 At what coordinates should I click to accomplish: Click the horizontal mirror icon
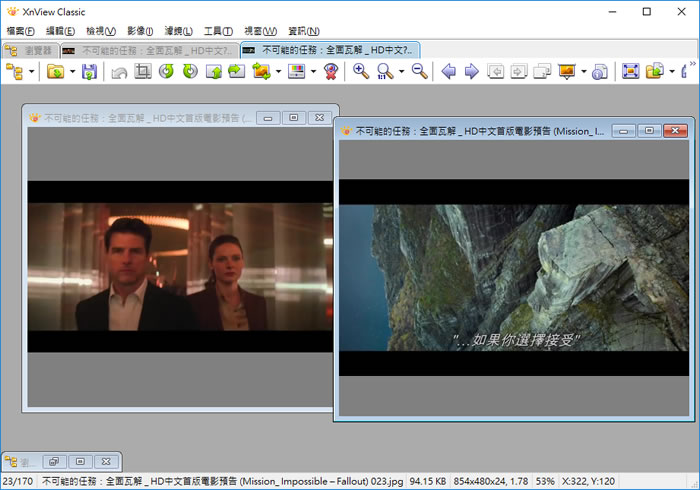[x=237, y=71]
